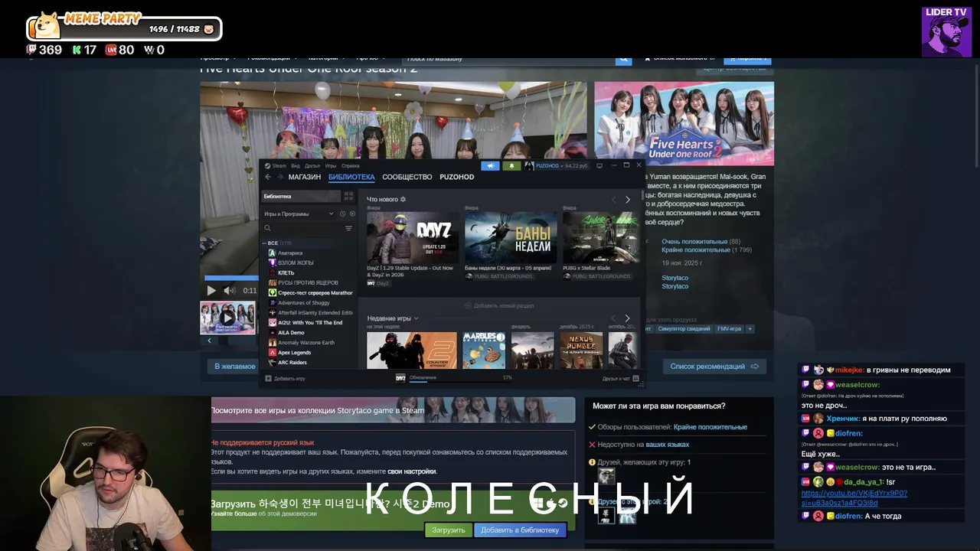The height and width of the screenshot is (551, 980).
Task: Open the DayZ 1.29 update news card
Action: pyautogui.click(x=412, y=237)
